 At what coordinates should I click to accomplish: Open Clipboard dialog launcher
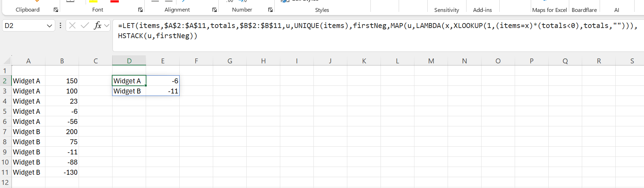56,10
